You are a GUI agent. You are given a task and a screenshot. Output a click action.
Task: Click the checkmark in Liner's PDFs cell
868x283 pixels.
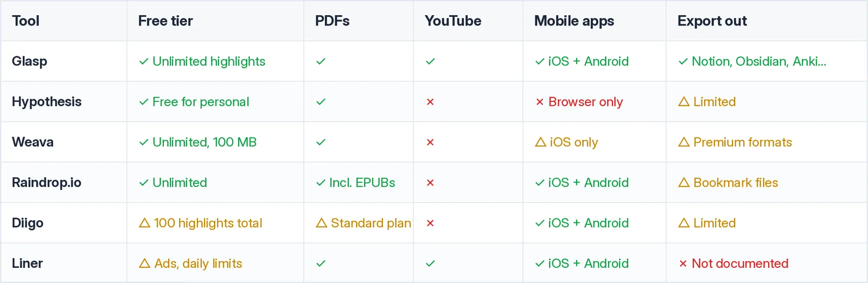coord(321,263)
